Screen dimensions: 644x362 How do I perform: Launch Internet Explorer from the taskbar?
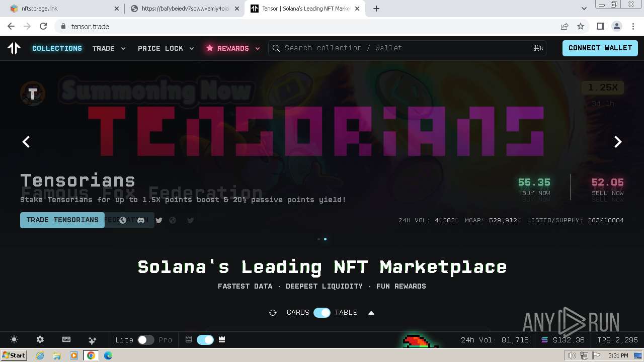click(40, 355)
